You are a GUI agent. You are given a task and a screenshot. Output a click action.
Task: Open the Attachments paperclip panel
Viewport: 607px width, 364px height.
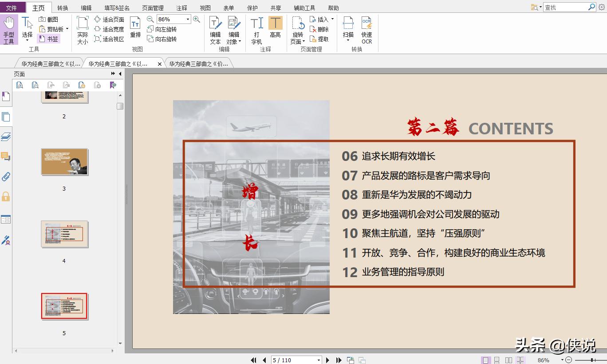(x=6, y=176)
